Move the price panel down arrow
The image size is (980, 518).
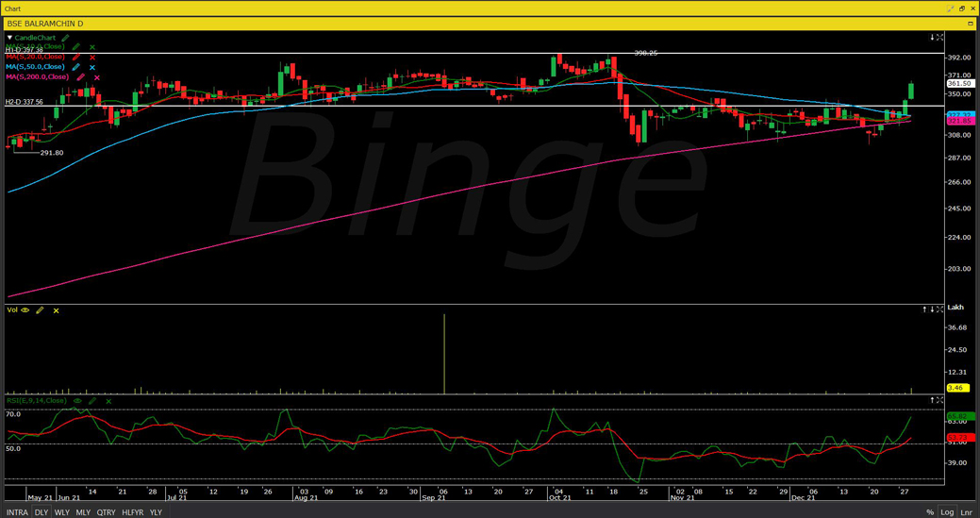[932, 38]
